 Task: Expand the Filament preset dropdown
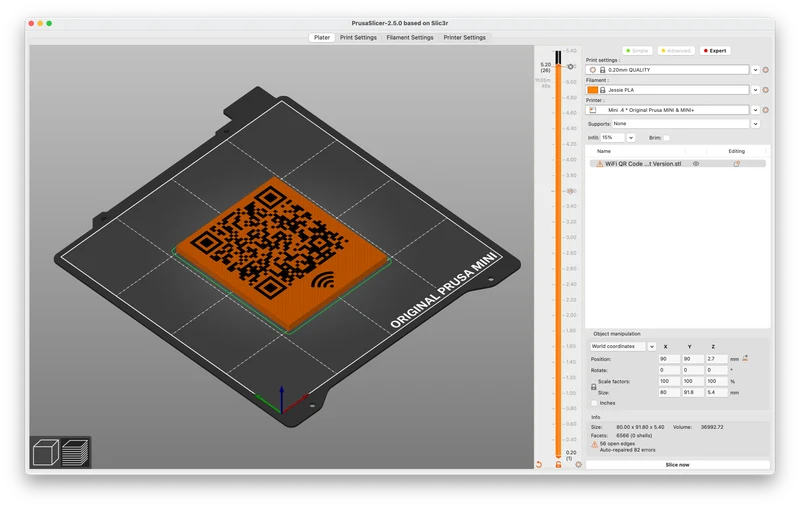pos(755,90)
